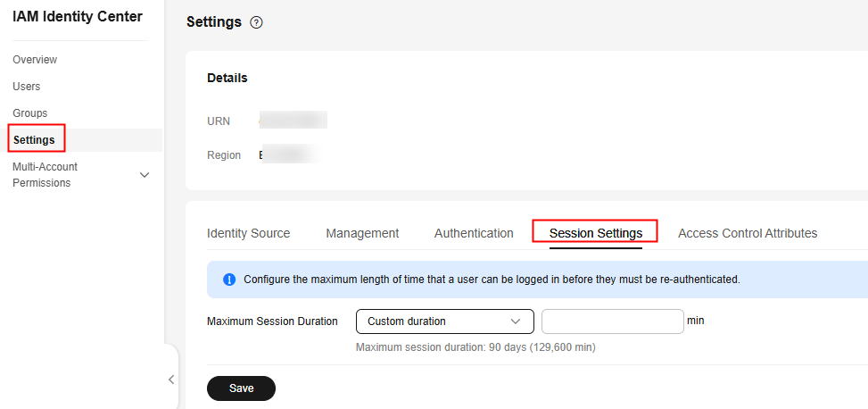Focus the session duration minutes input field
Viewport: 868px width, 409px height.
(x=613, y=321)
